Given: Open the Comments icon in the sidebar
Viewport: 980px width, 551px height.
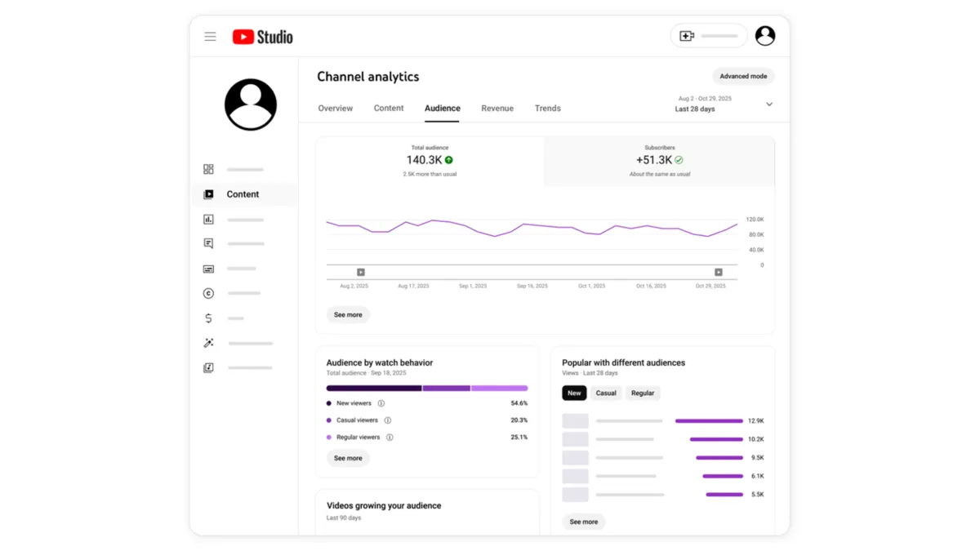Looking at the screenshot, I should [x=208, y=243].
